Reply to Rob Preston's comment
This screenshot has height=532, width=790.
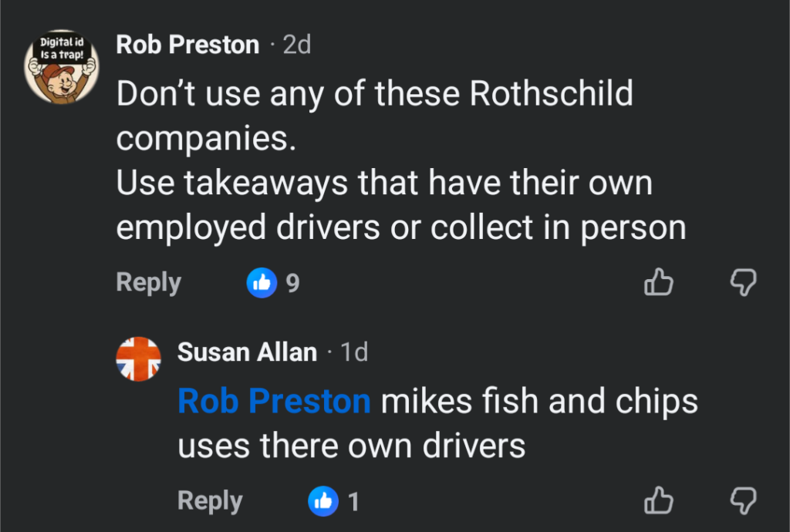tap(148, 283)
